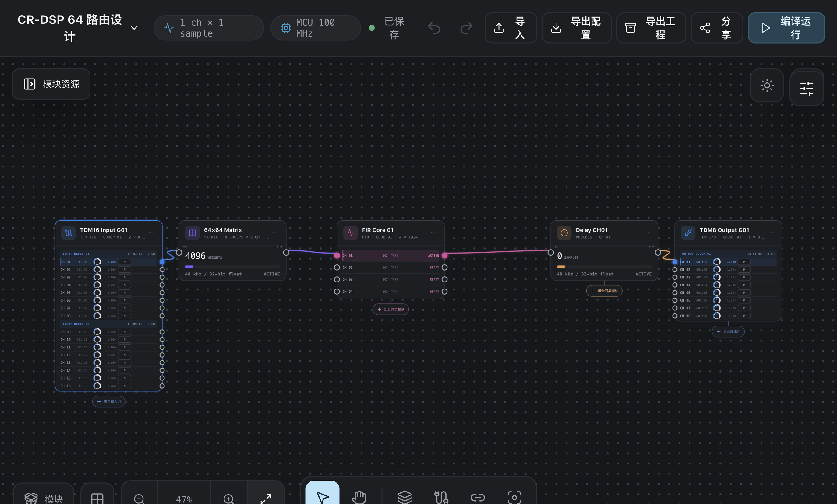The image size is (837, 504).
Task: Click the focus target tool
Action: [514, 497]
